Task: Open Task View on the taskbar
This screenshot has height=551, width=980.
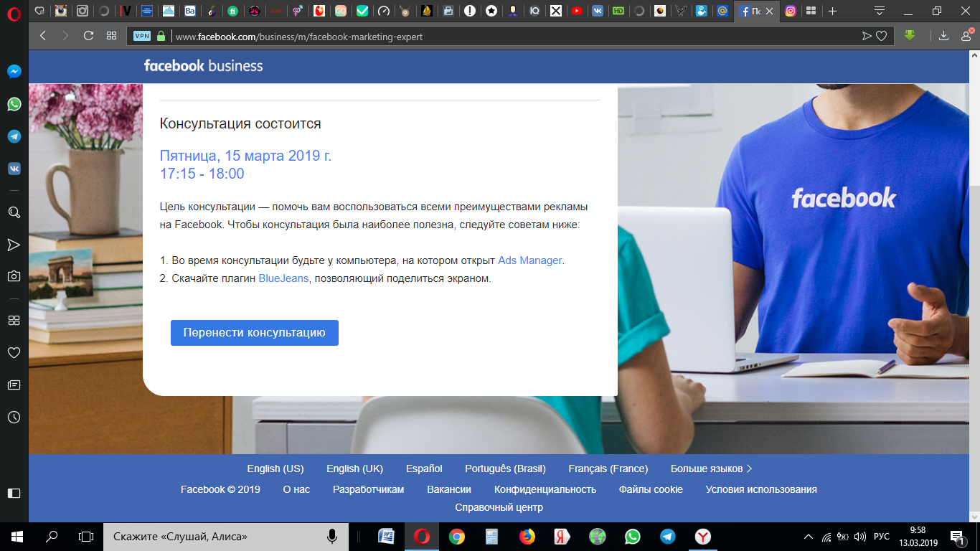Action: [86, 536]
